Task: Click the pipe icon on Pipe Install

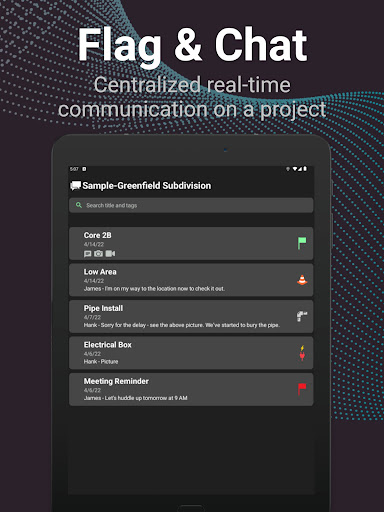Action: click(x=302, y=316)
